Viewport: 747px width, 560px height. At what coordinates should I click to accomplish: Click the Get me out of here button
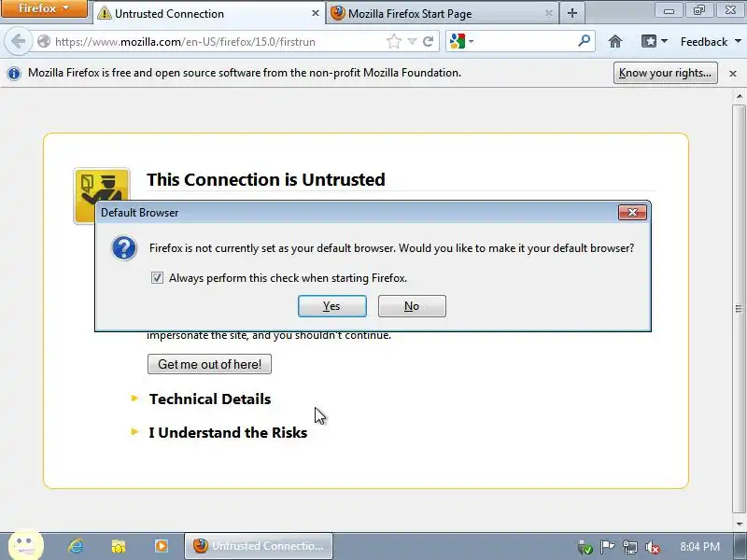pos(209,364)
